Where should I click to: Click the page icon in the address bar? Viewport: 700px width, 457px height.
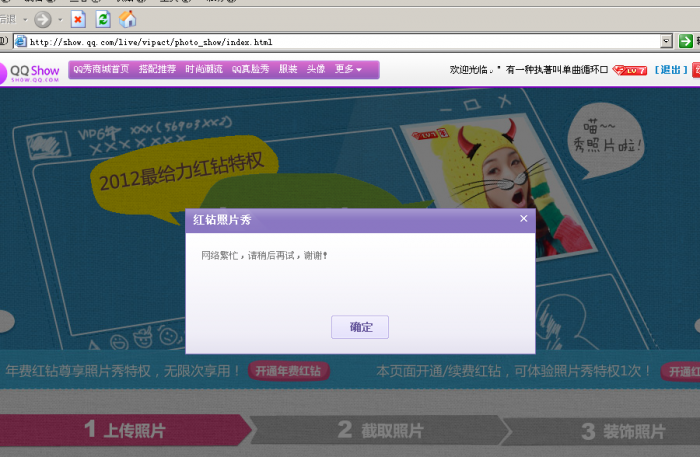(21, 42)
